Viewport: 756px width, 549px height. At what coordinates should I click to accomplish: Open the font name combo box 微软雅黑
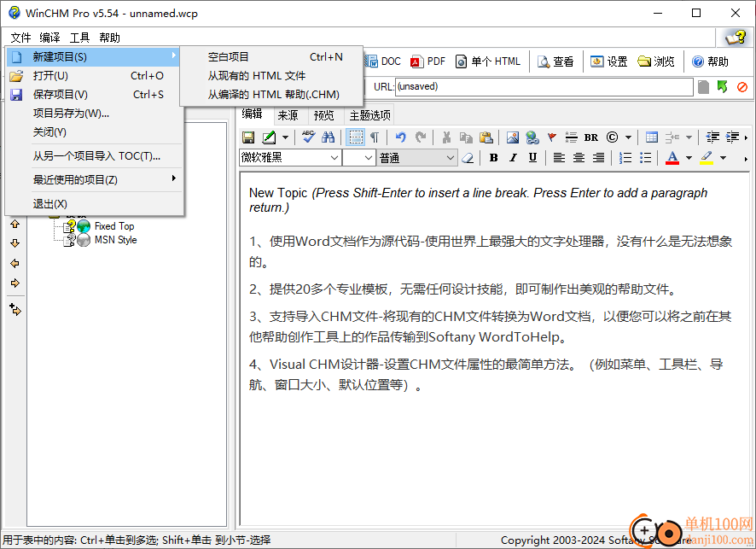[290, 158]
